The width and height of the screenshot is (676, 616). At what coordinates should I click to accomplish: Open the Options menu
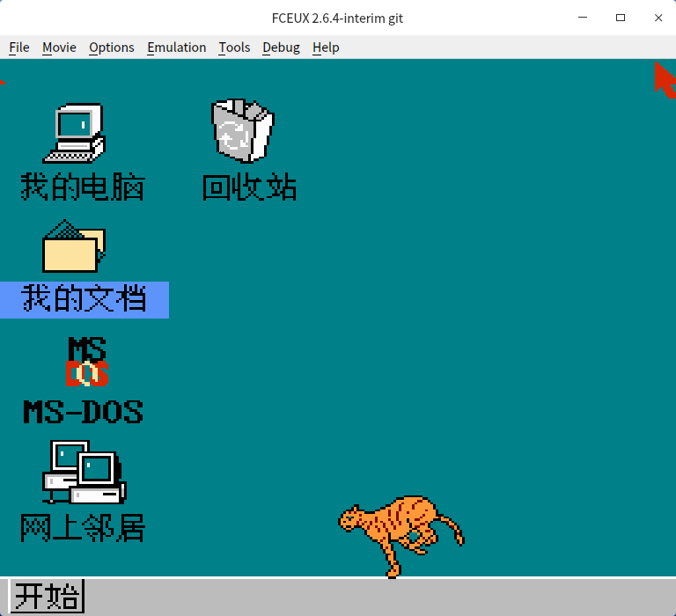click(x=112, y=48)
